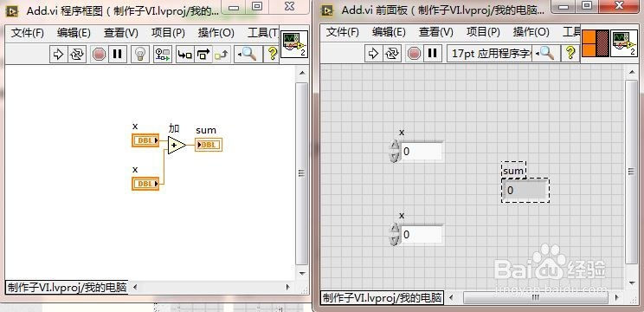
Task: Click block diagram scroll left arrow
Action: coord(136,287)
